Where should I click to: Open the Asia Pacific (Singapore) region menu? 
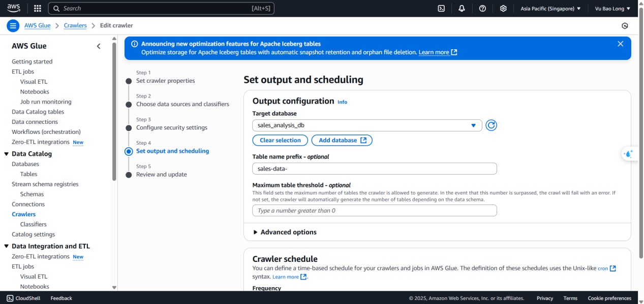[550, 9]
